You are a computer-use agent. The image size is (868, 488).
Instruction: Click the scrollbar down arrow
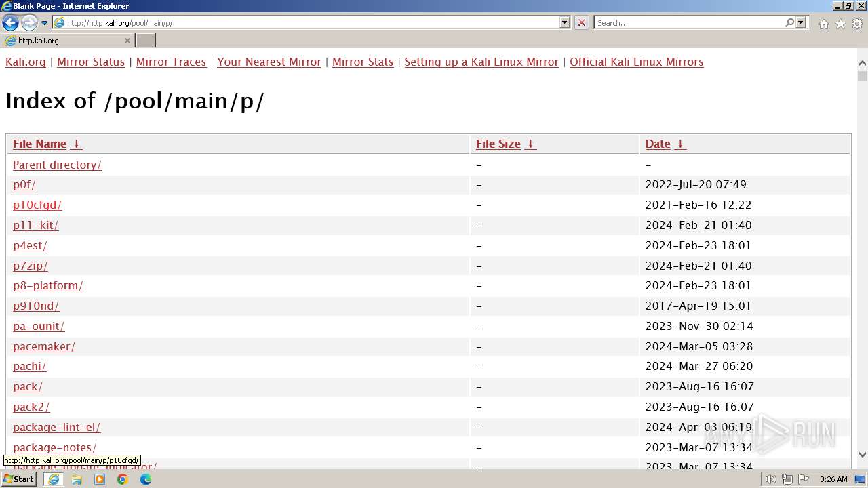862,455
